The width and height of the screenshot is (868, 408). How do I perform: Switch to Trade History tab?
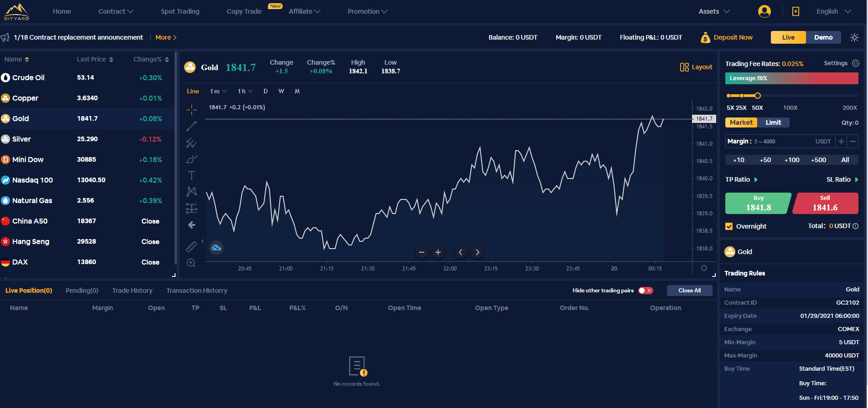132,291
